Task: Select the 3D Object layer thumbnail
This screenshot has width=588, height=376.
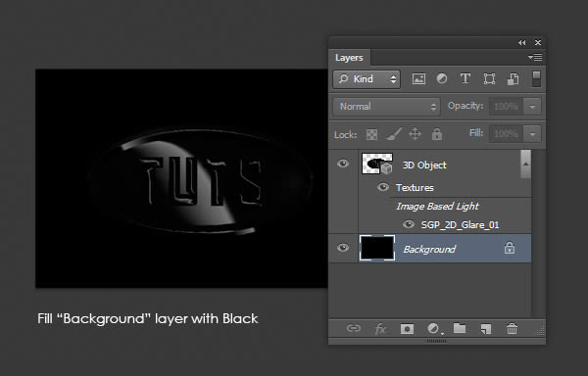Action: (x=377, y=164)
